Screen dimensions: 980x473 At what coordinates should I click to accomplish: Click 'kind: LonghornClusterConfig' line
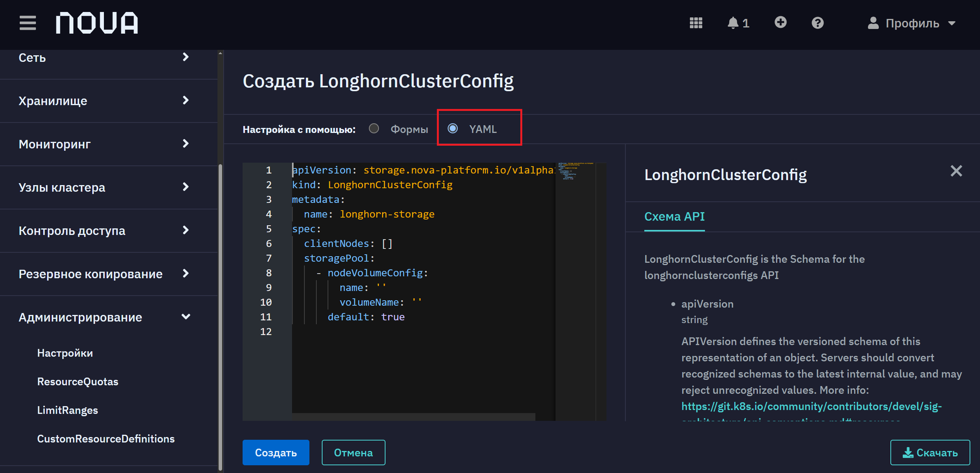(x=372, y=185)
